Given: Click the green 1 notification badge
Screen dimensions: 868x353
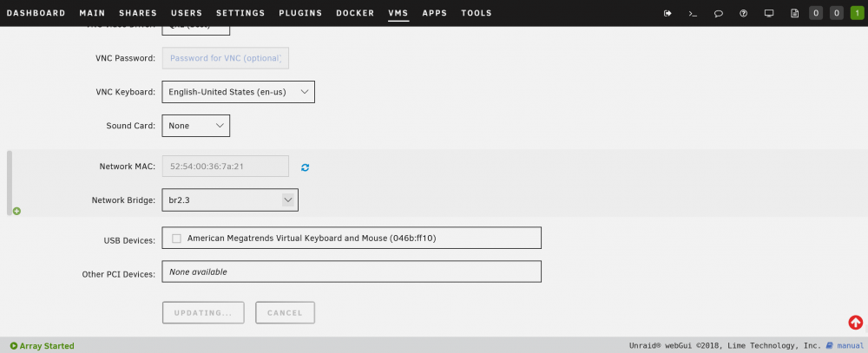Looking at the screenshot, I should tap(857, 13).
